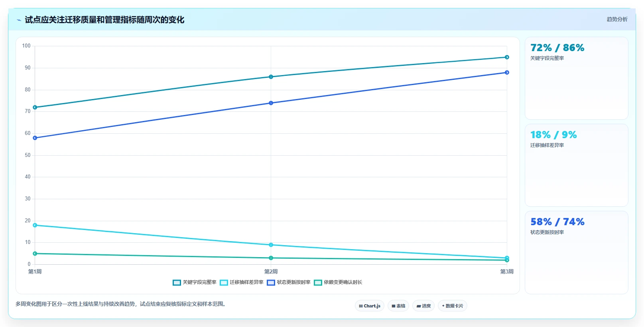This screenshot has width=644, height=327.
Task: Toggle the 关键字段完整率 legend item
Action: point(195,282)
